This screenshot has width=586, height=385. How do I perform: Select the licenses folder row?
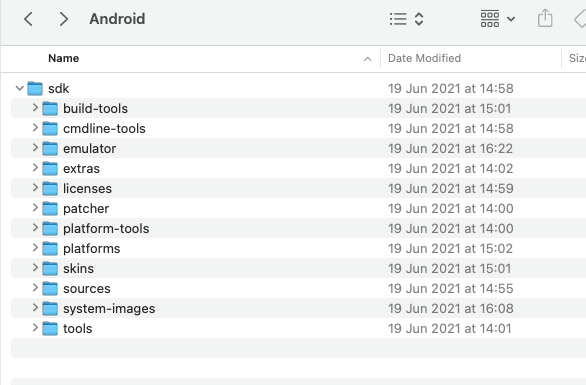coord(298,188)
